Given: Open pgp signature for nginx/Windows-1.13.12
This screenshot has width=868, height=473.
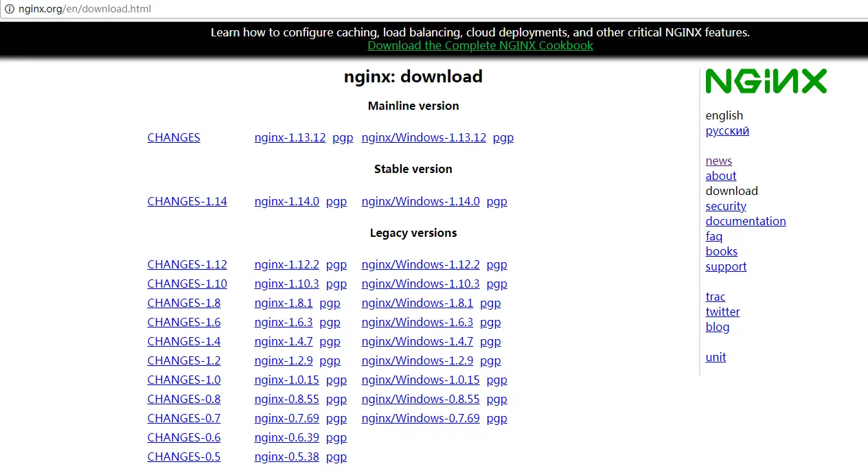Looking at the screenshot, I should click(503, 137).
